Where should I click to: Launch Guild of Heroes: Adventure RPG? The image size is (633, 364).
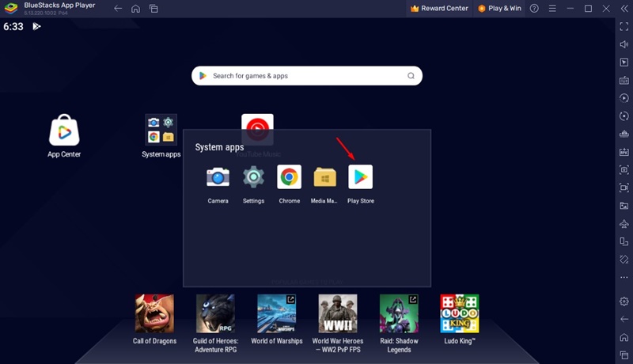point(215,313)
